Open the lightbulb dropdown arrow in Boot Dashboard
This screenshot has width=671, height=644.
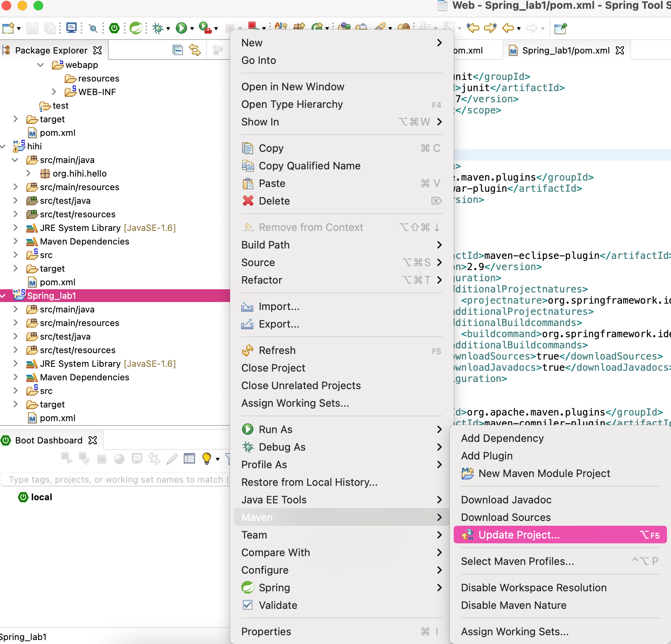[x=218, y=459]
